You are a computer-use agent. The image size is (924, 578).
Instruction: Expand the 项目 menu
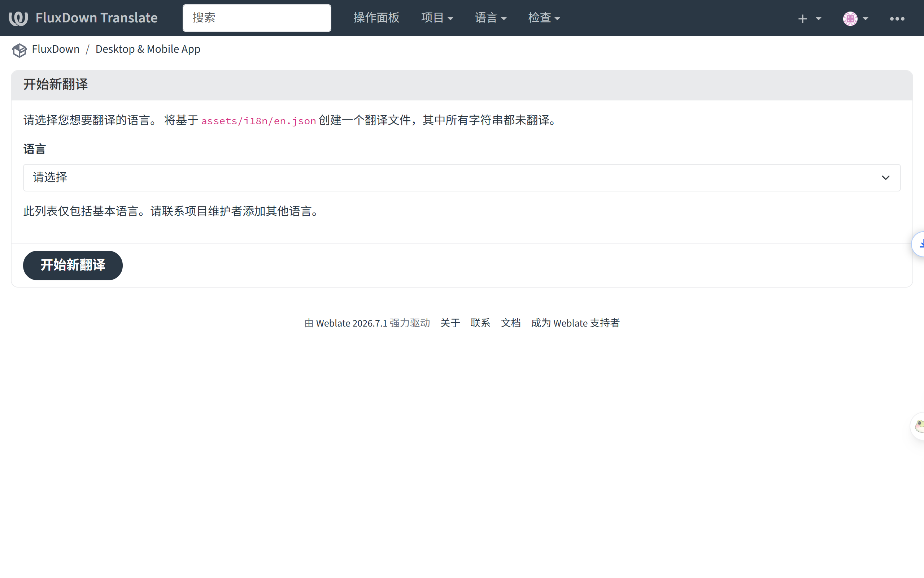(437, 18)
